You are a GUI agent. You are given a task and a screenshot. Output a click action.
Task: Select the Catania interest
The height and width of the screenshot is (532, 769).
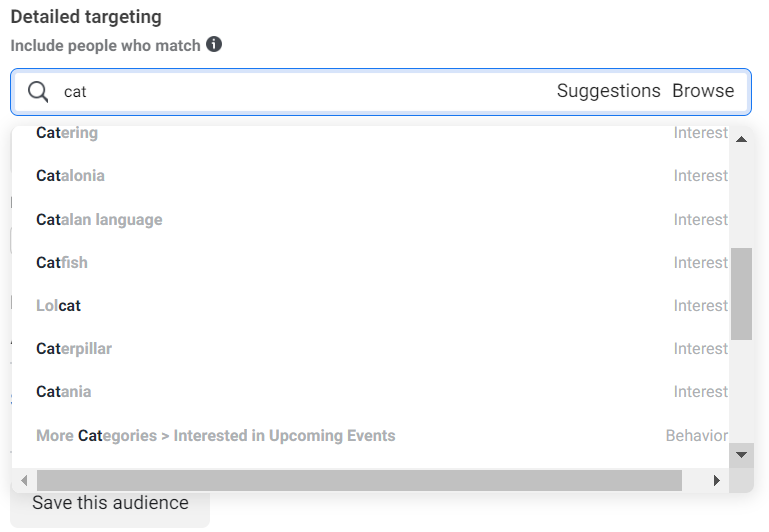click(64, 392)
